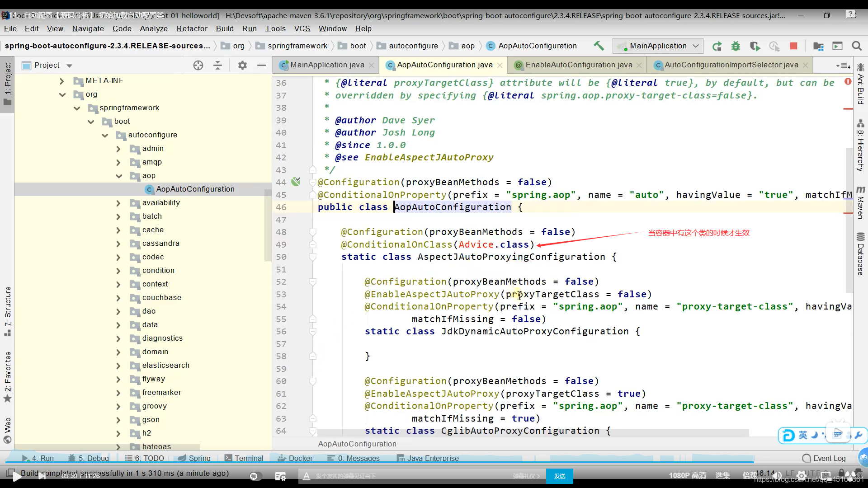This screenshot has width=868, height=488.
Task: Show hidden editor tabs list
Action: 843,66
